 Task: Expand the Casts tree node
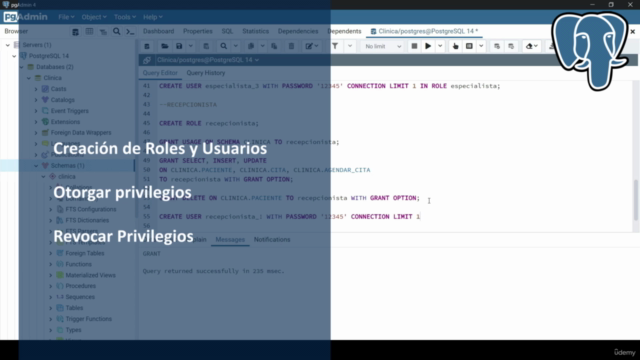tap(36, 89)
